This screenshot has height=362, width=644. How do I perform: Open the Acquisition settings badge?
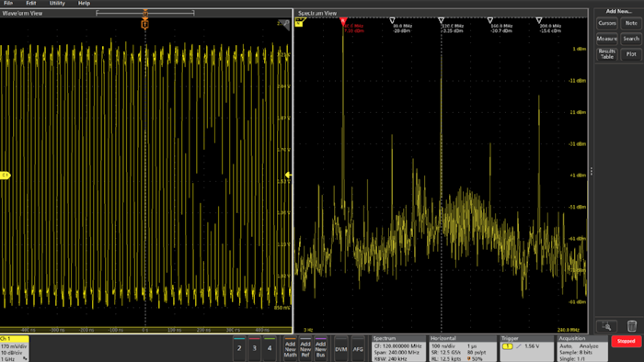(582, 348)
